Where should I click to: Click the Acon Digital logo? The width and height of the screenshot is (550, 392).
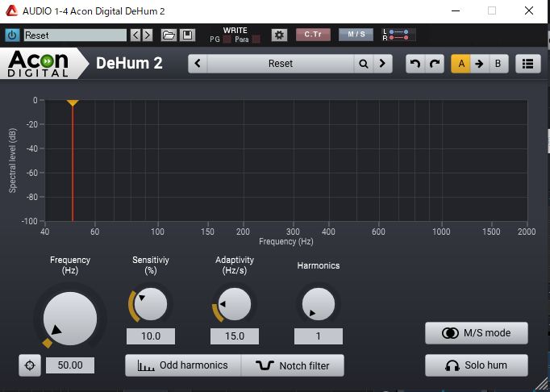(x=38, y=64)
